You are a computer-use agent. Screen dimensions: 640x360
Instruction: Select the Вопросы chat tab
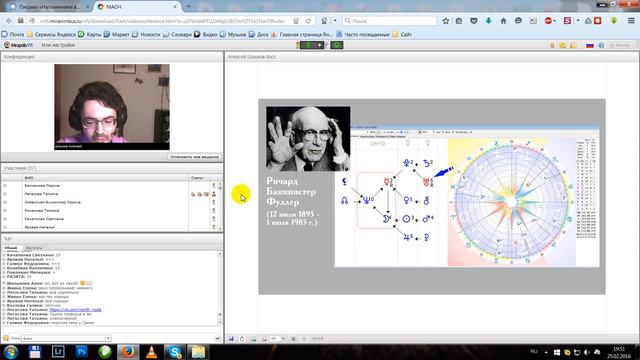(x=33, y=247)
